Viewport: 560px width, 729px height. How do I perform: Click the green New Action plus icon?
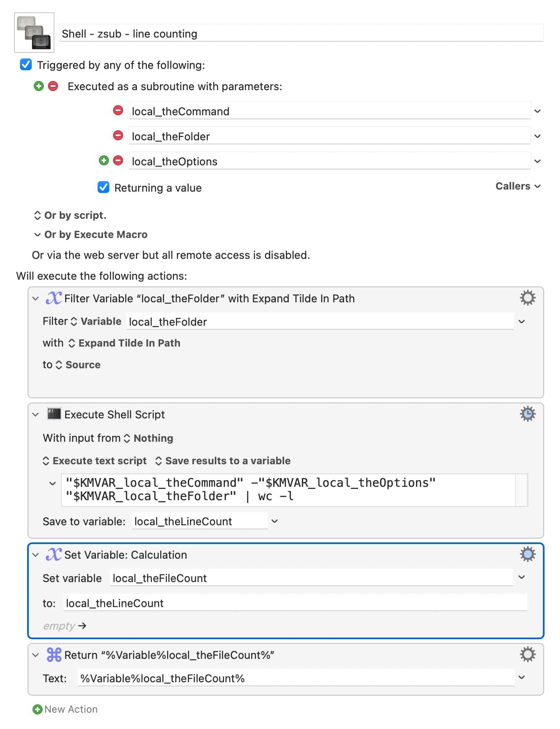(38, 709)
